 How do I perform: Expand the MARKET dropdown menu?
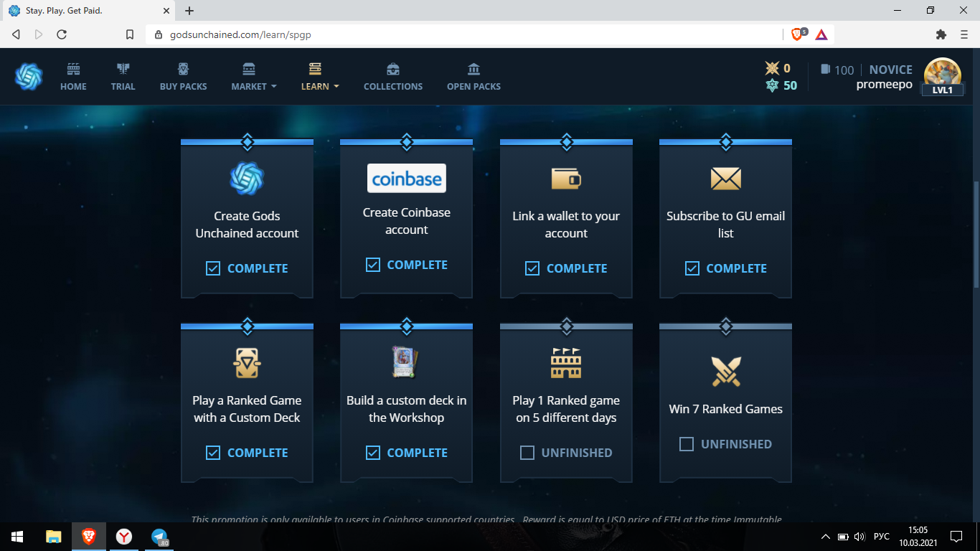253,77
